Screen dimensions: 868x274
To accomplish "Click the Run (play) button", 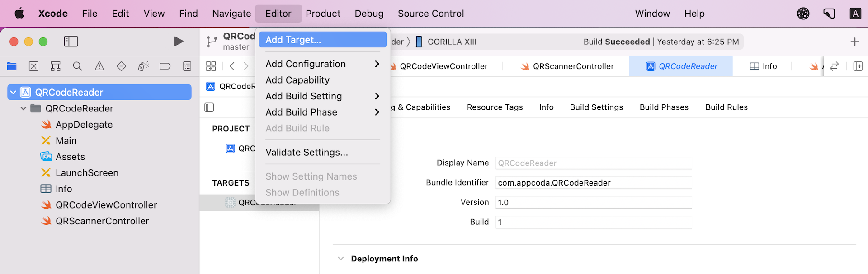I will tap(179, 42).
